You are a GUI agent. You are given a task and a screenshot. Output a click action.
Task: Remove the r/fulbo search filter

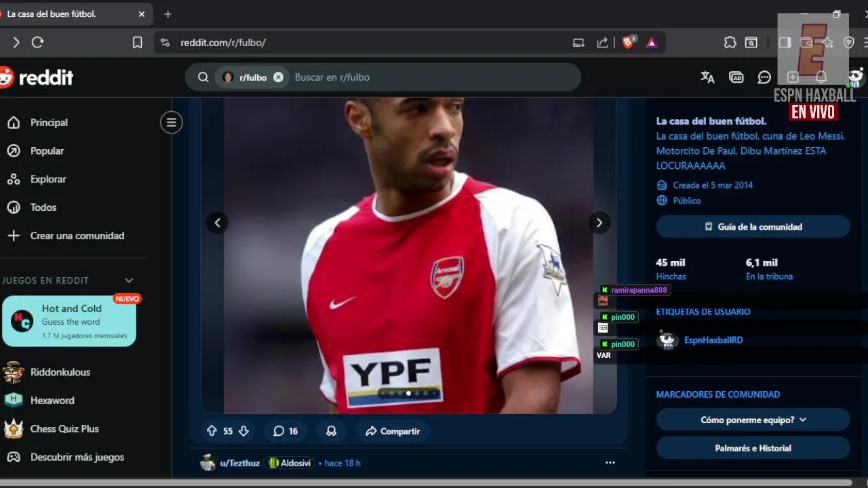pyautogui.click(x=278, y=77)
